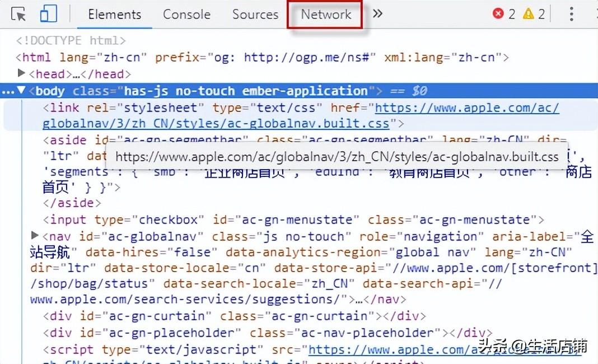Screen dimensions: 598x364
Task: Click the data-analytics-region="global nav" attribute
Action: (351, 252)
